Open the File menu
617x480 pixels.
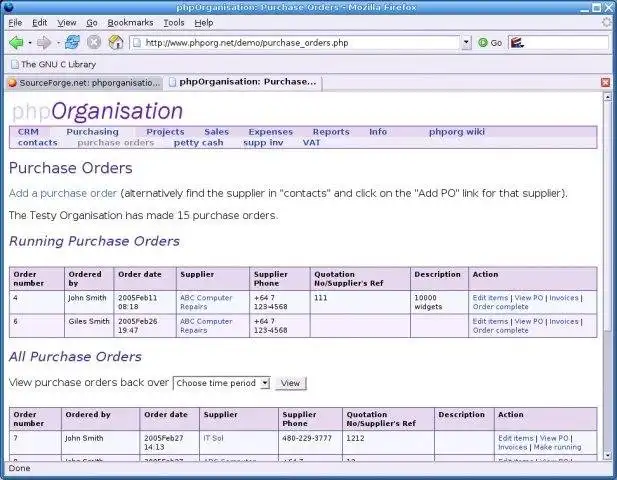point(15,23)
